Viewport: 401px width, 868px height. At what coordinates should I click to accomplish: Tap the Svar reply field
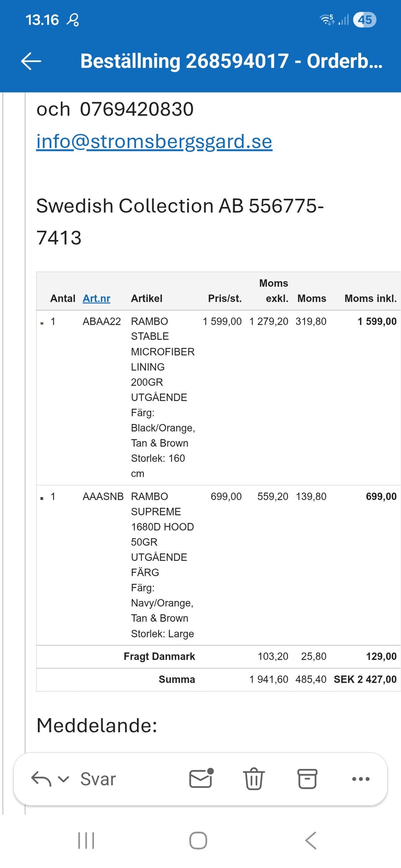(x=98, y=779)
